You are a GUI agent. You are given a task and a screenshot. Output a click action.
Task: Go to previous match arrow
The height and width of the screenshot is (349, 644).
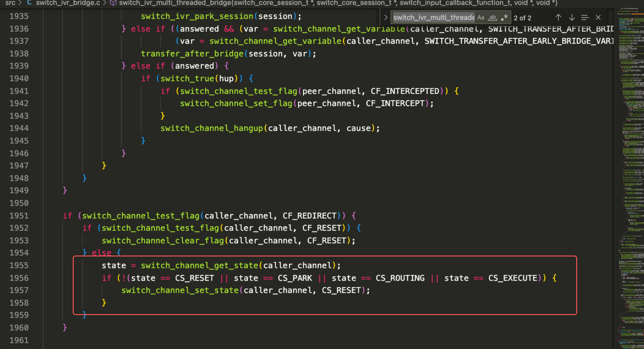tap(558, 18)
